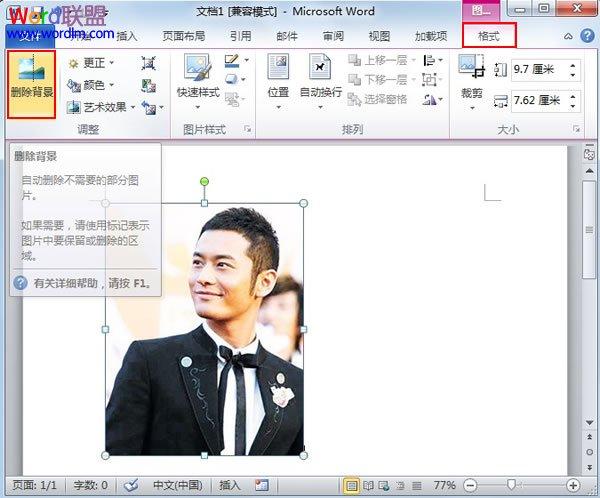600x498 pixels.
Task: Switch to Full Screen Reading view
Action: [368, 486]
